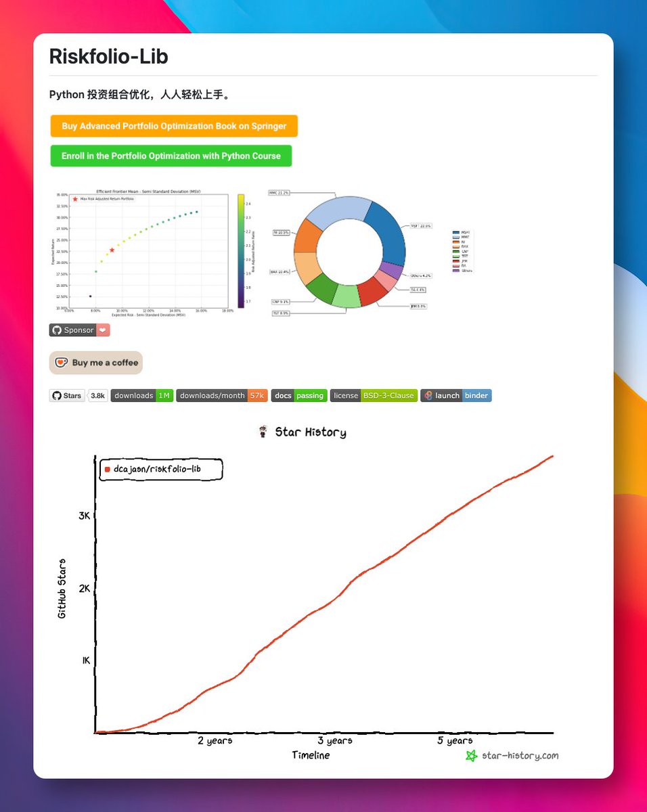The image size is (647, 812).
Task: Click the 2K y-axis label
Action: click(x=84, y=588)
